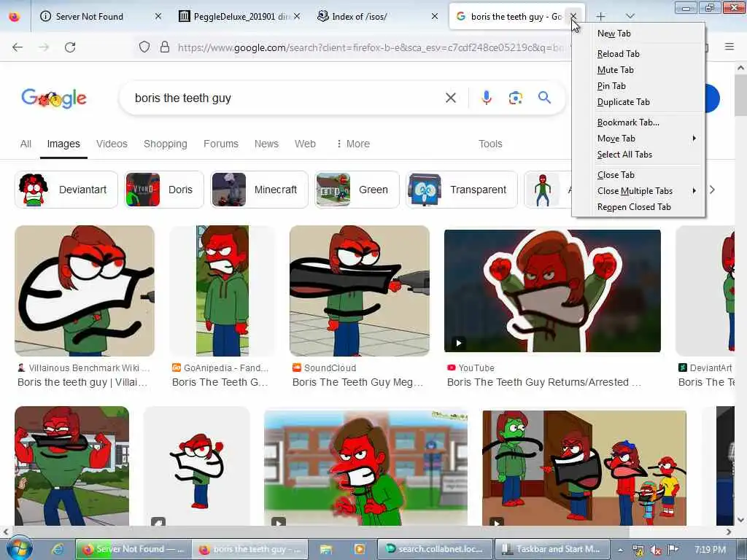Show hidden tray icons arrow

coord(620,550)
